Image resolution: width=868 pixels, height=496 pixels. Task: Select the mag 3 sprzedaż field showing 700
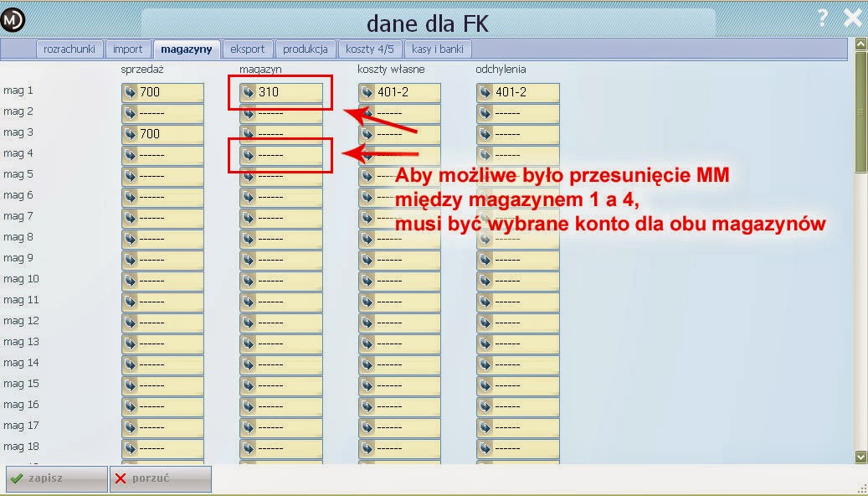coord(162,134)
